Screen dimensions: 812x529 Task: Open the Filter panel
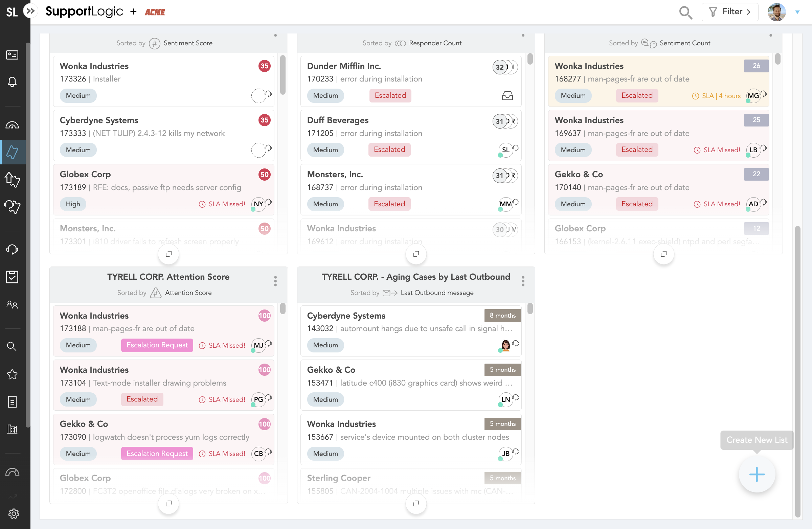[x=730, y=12]
